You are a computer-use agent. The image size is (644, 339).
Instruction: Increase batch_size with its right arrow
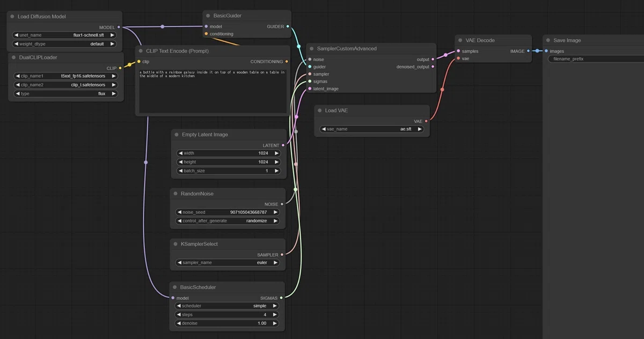[x=277, y=171]
